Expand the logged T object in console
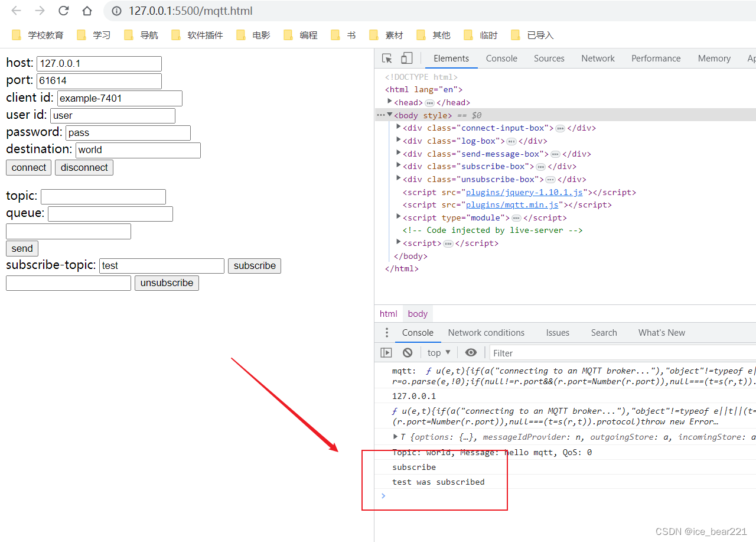The image size is (756, 542). pyautogui.click(x=396, y=437)
